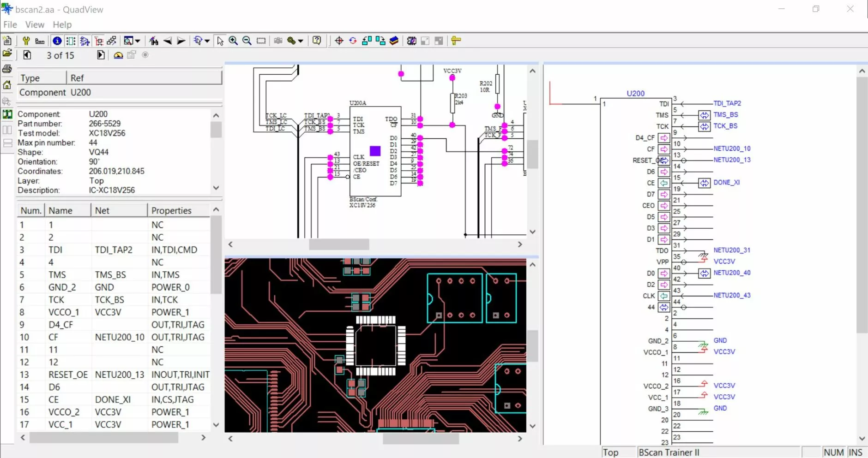Click the blue highlight query tool icon

pyautogui.click(x=198, y=41)
